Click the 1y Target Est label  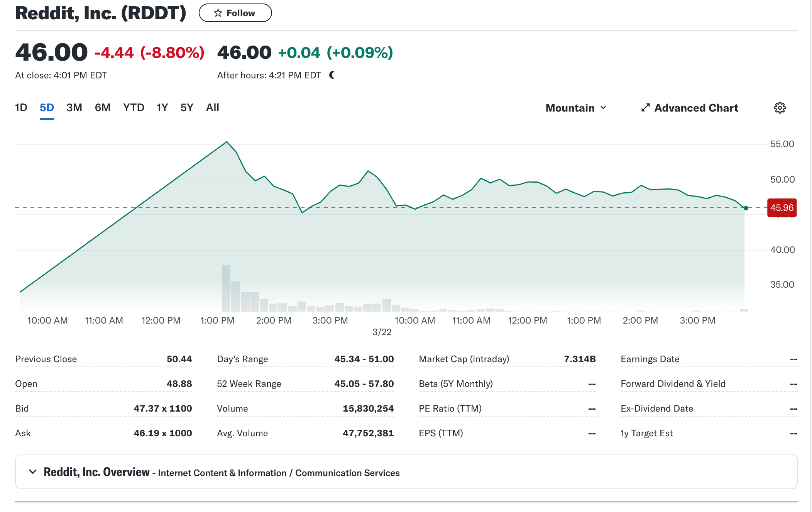click(646, 433)
